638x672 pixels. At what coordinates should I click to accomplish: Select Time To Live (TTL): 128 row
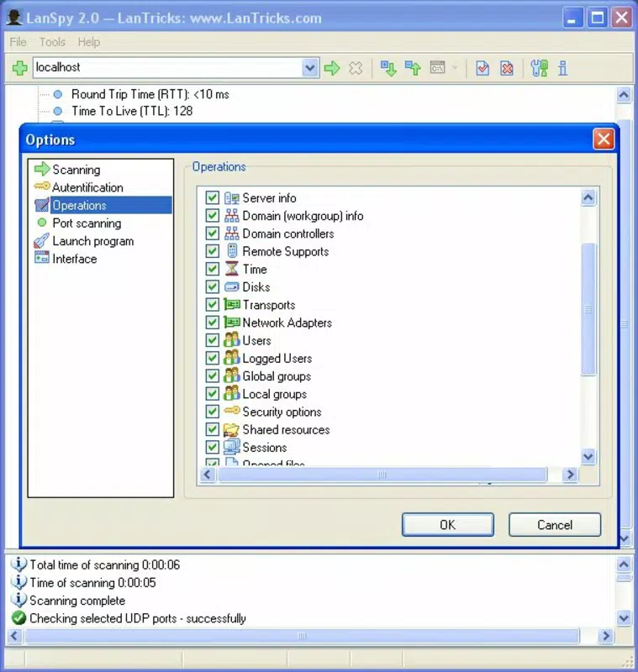point(132,111)
